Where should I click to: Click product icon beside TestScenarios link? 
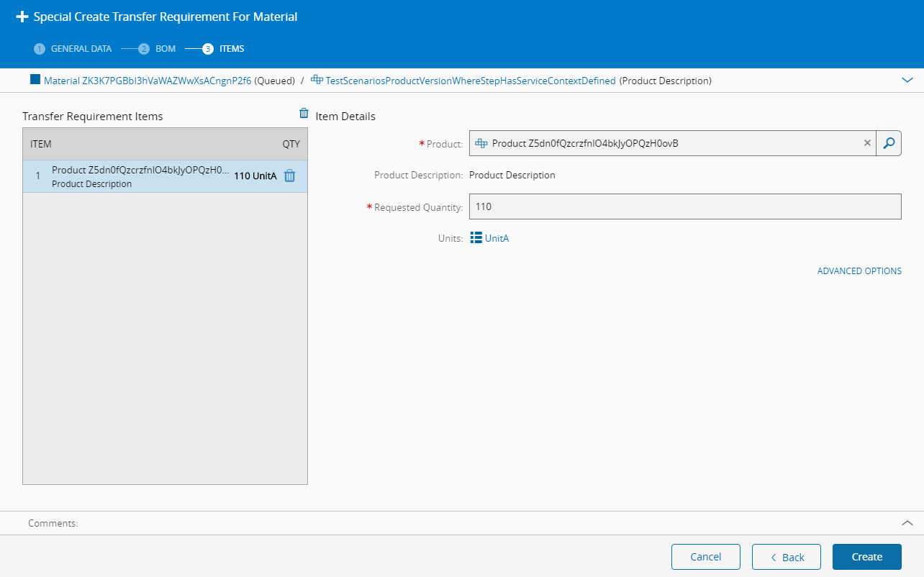pyautogui.click(x=317, y=80)
